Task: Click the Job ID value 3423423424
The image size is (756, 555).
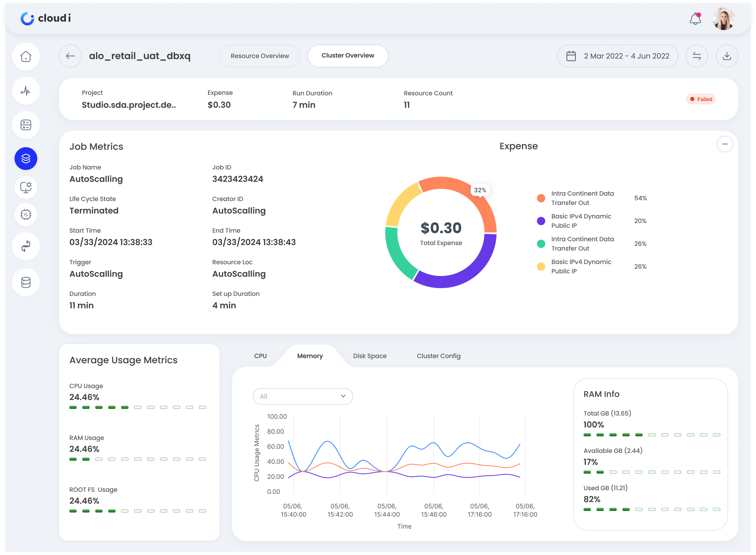Action: [238, 179]
